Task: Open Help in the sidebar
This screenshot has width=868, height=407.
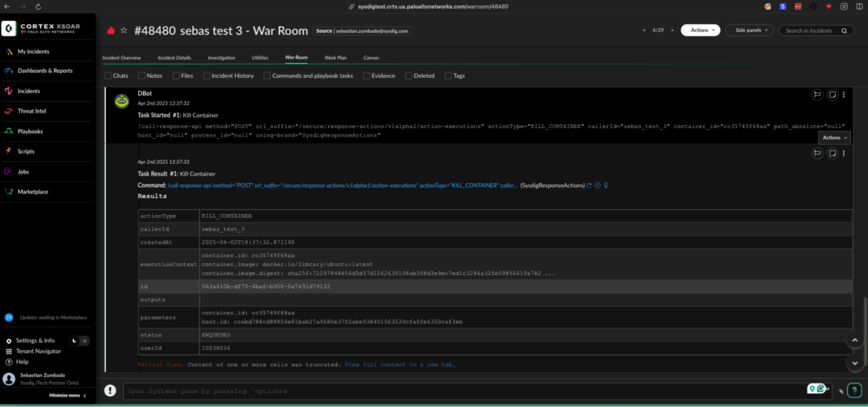Action: click(x=22, y=362)
